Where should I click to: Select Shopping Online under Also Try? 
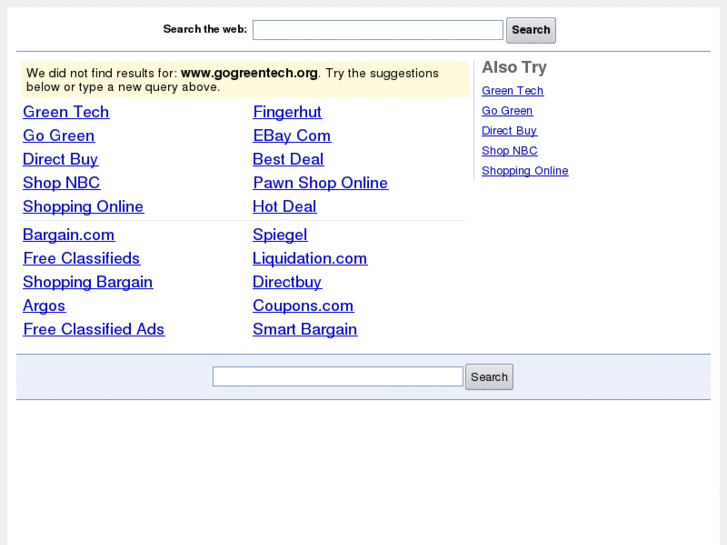pos(525,171)
